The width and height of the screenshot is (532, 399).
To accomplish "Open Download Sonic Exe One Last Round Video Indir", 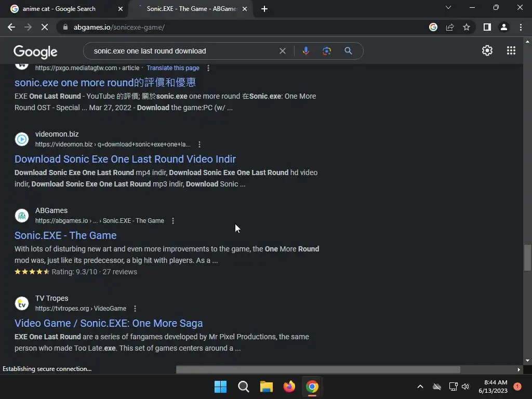I will 125,159.
